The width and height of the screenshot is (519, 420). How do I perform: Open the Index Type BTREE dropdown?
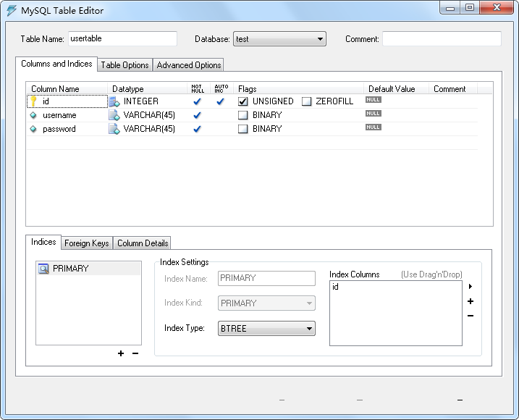266,329
